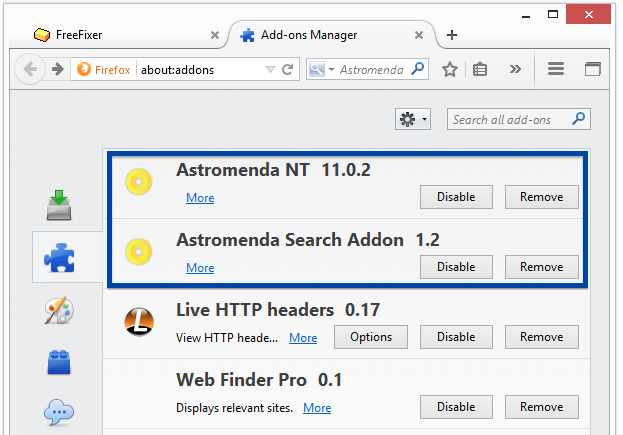The image size is (623, 435).
Task: Expand more toolbar tools chevron
Action: 515,70
